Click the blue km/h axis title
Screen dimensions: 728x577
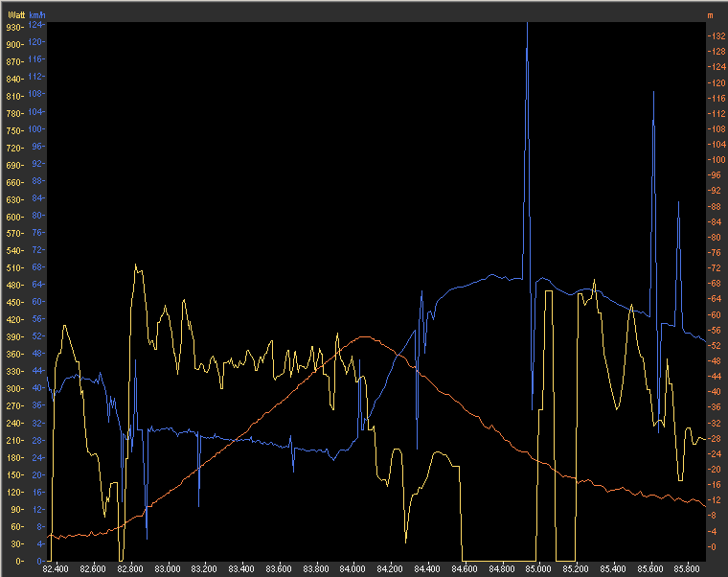coord(37,15)
